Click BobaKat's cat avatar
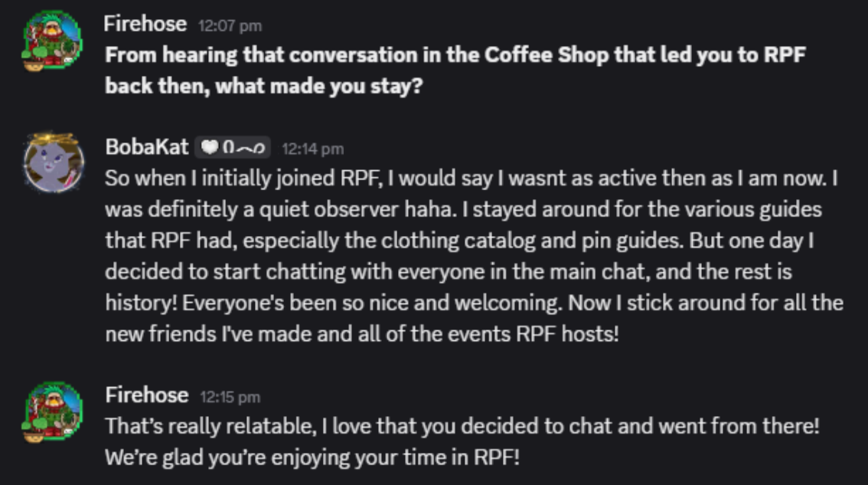This screenshot has height=485, width=868. click(x=52, y=162)
